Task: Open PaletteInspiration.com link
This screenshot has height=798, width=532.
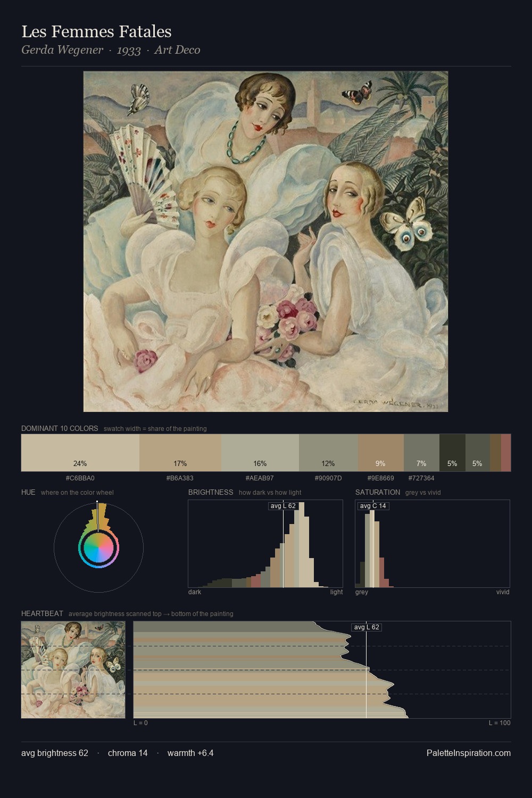Action: pyautogui.click(x=469, y=753)
